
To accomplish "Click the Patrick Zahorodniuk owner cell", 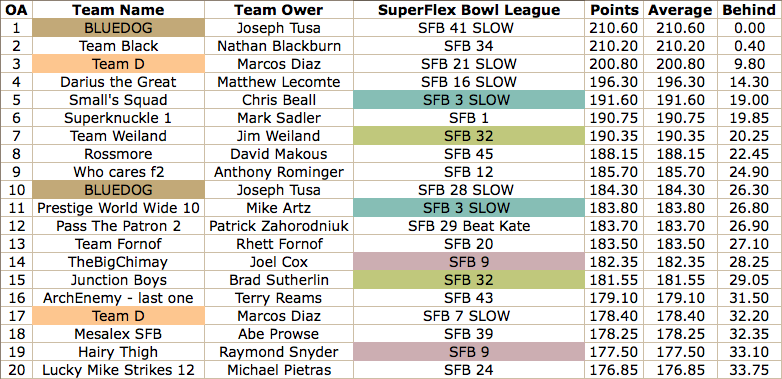I will 279,226.
